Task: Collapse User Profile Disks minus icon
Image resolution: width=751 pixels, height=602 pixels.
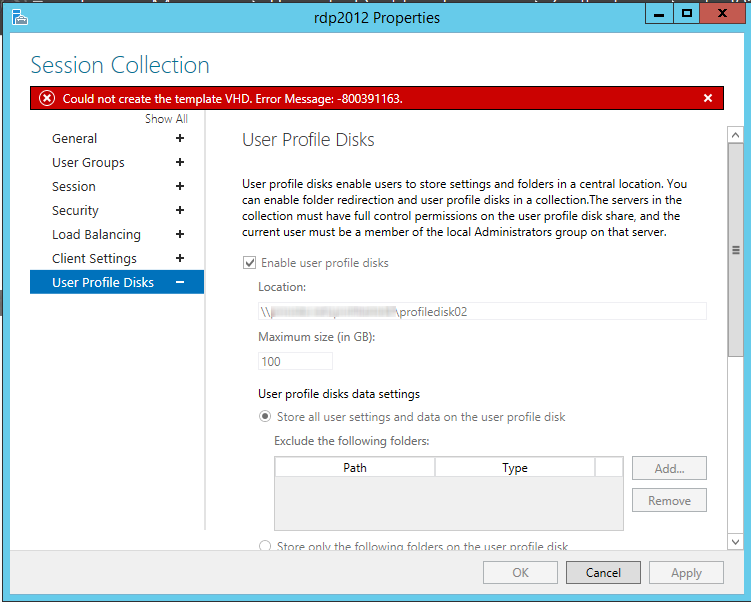Action: click(x=180, y=283)
